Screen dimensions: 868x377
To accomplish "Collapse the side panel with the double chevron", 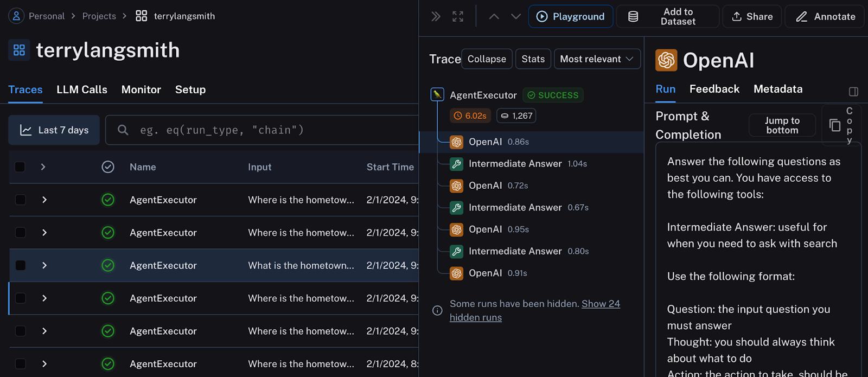I will tap(436, 16).
